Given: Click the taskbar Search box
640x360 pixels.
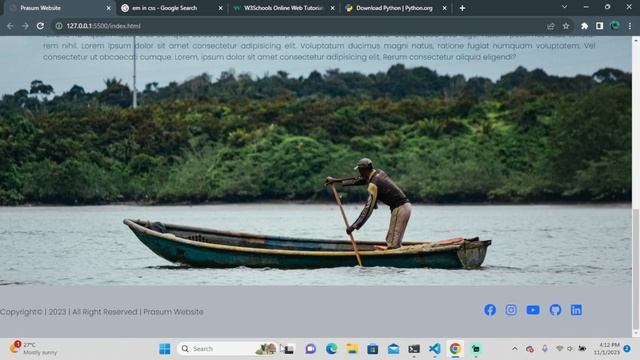Looking at the screenshot, I should 228,349.
